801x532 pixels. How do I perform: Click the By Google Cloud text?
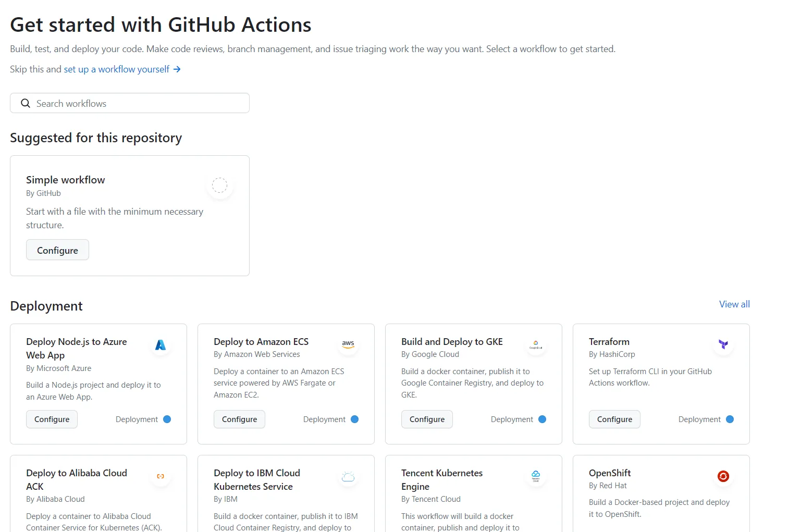click(x=430, y=354)
